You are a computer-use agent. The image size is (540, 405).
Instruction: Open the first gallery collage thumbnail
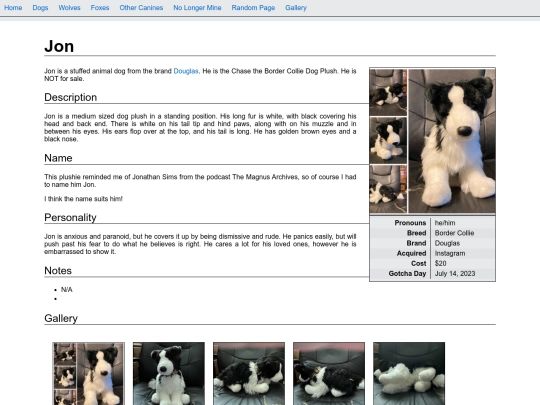click(89, 374)
